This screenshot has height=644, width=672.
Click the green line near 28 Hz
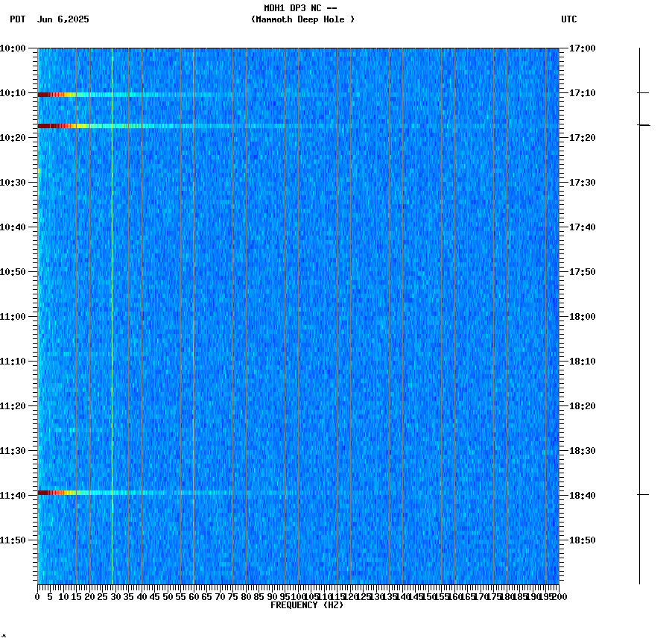(112, 298)
